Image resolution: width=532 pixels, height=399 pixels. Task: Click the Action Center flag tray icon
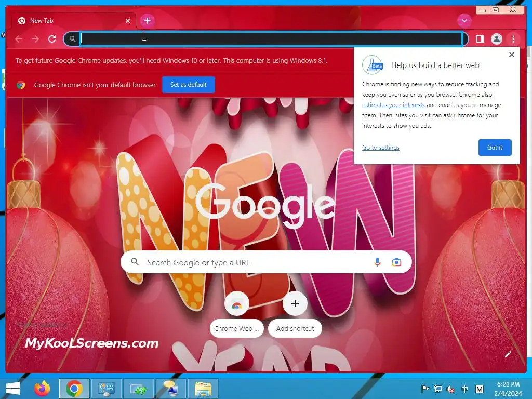point(425,389)
